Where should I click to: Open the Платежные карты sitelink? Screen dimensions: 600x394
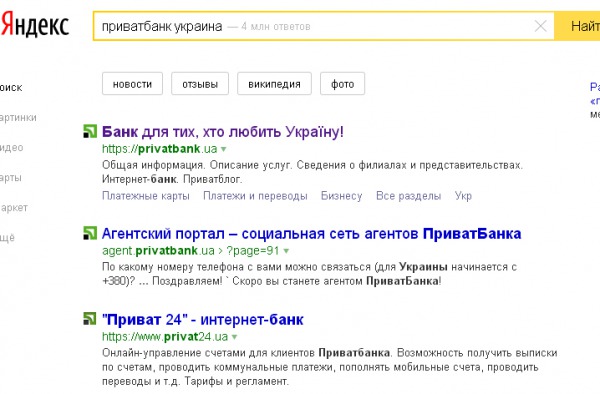(146, 195)
